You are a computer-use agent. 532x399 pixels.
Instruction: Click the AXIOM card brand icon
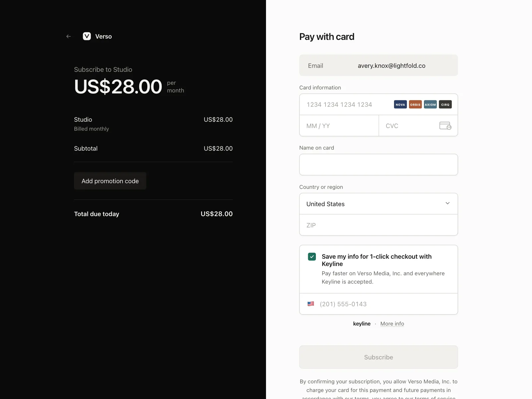point(430,104)
